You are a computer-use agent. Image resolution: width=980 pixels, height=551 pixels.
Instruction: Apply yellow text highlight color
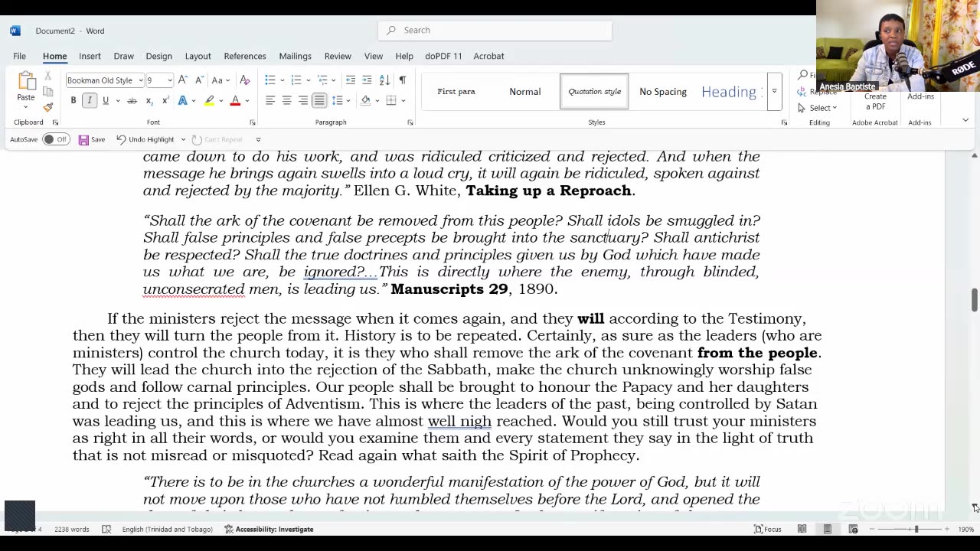208,101
